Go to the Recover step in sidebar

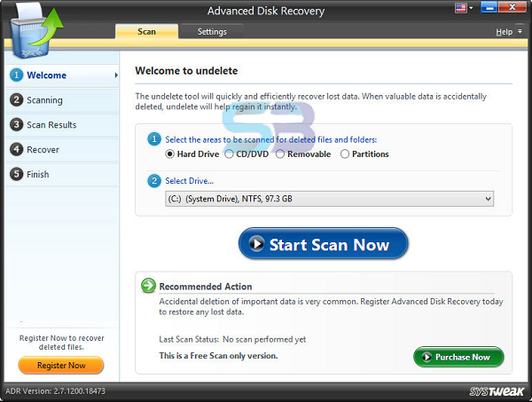62,149
